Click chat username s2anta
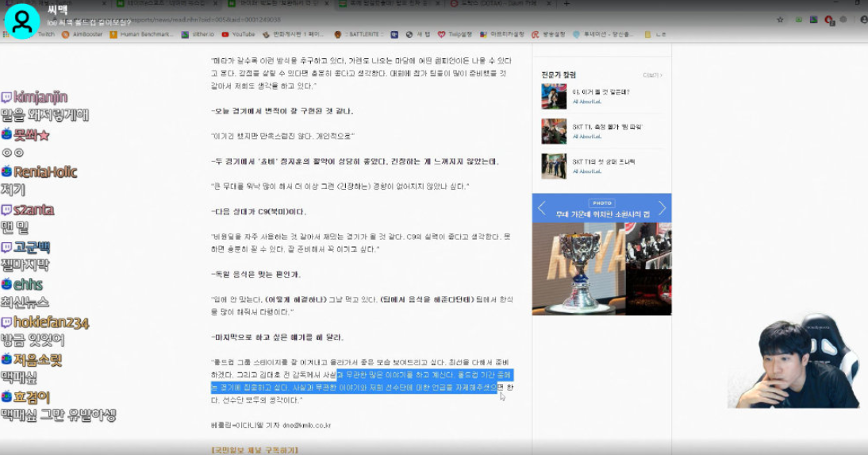Viewport: 868px width, 455px height. 34,210
